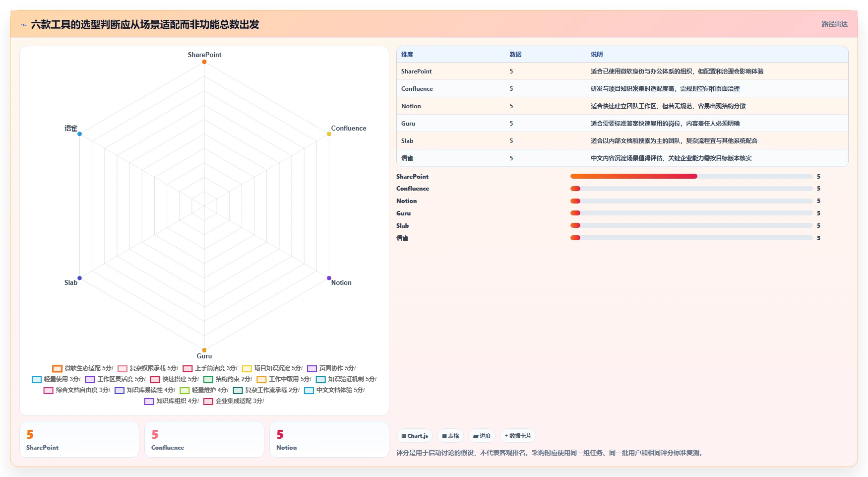The width and height of the screenshot is (868, 477).
Task: Hide the 知识库易读性 4分 legend series
Action: tap(144, 390)
